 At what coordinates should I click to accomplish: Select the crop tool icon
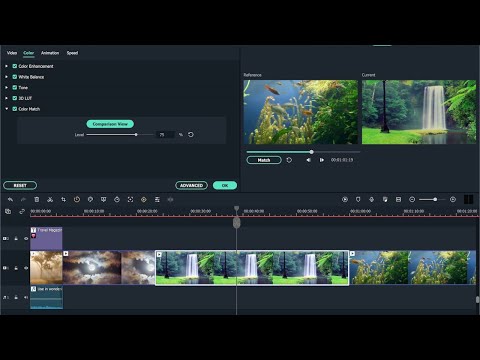(x=63, y=199)
